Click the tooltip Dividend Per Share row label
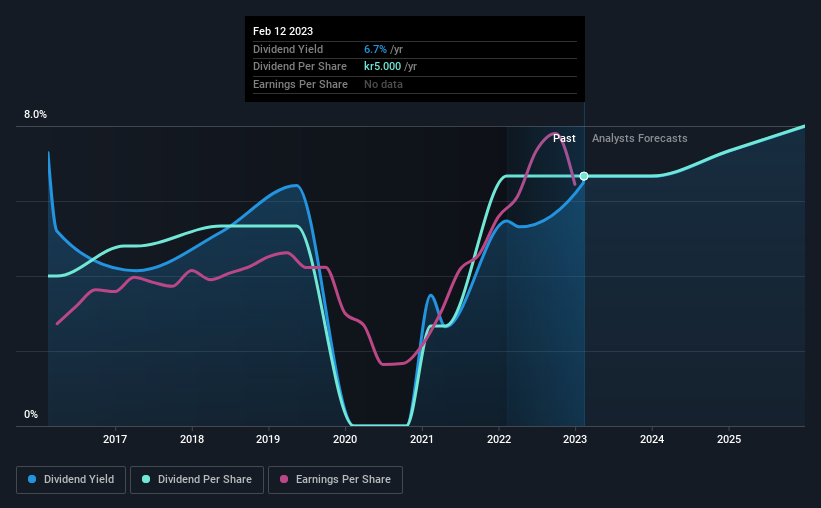Image resolution: width=821 pixels, height=508 pixels. pyautogui.click(x=299, y=67)
